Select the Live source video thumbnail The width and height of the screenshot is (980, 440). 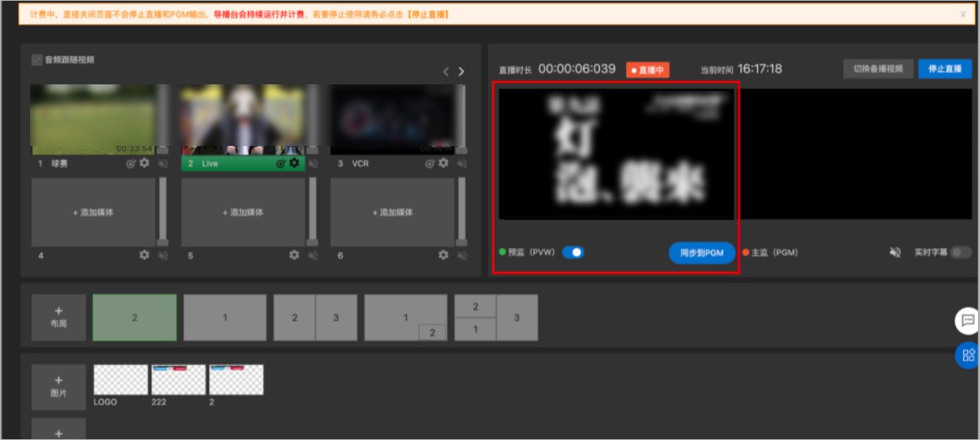[x=243, y=120]
